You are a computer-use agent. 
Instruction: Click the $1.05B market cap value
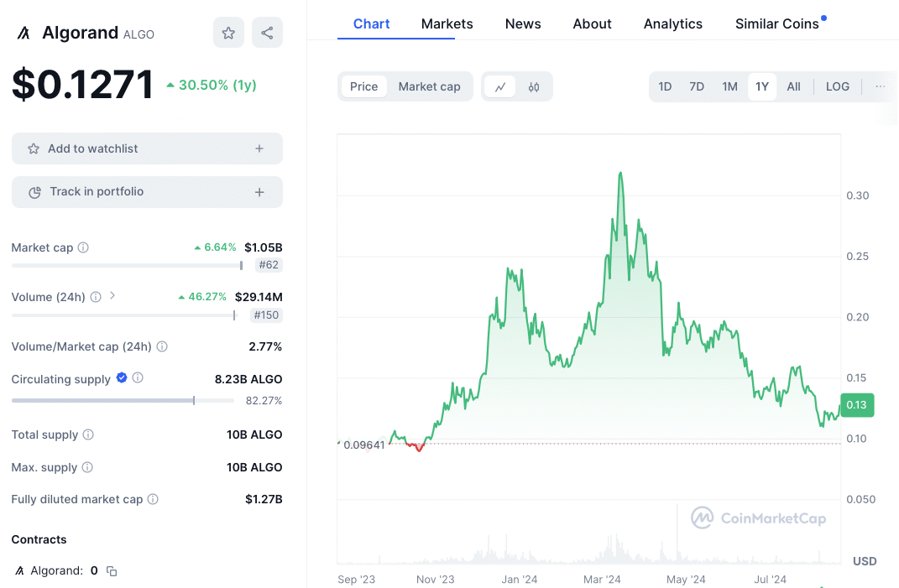[264, 247]
